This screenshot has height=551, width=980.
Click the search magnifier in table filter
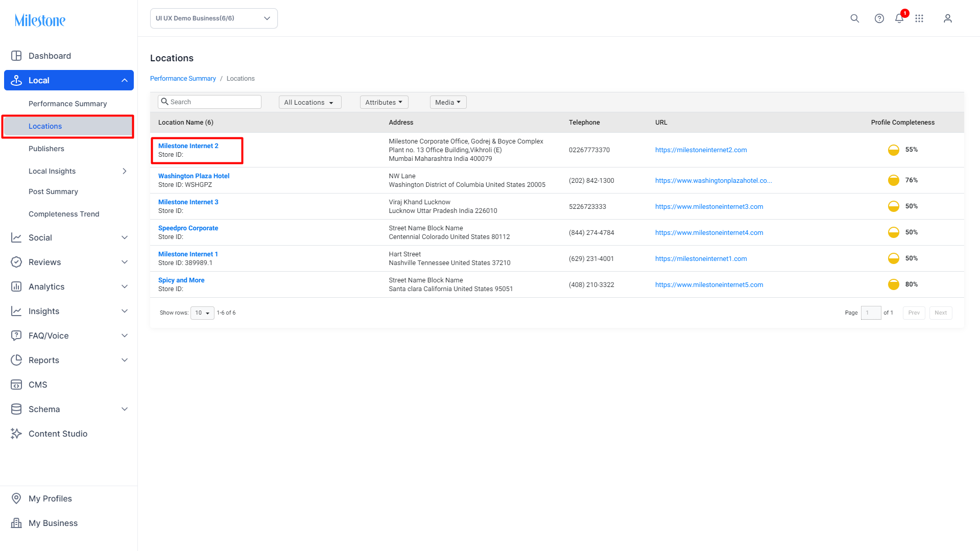164,102
